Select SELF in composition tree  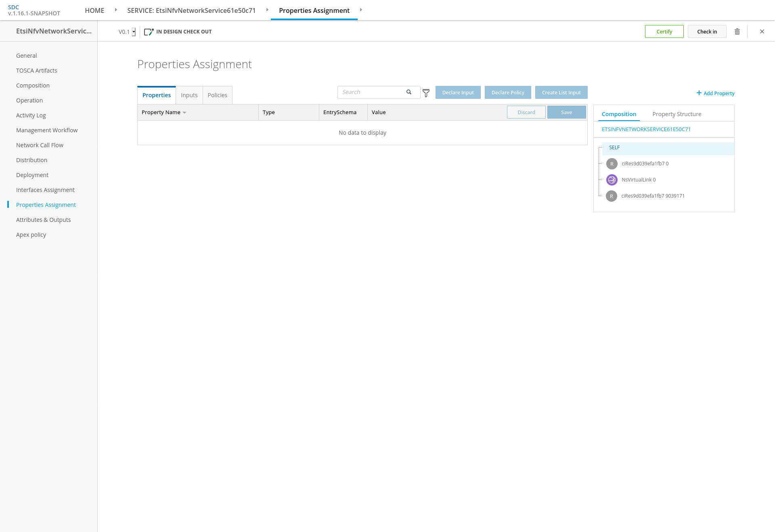tap(614, 148)
